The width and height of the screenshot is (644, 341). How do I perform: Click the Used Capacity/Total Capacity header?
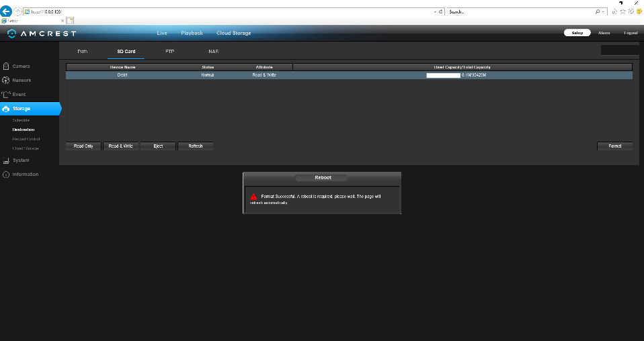click(x=462, y=67)
